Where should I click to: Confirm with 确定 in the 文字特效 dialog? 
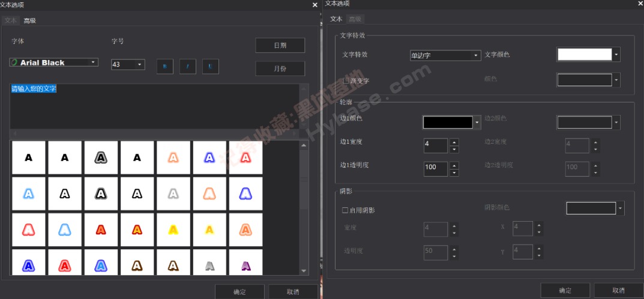(565, 291)
